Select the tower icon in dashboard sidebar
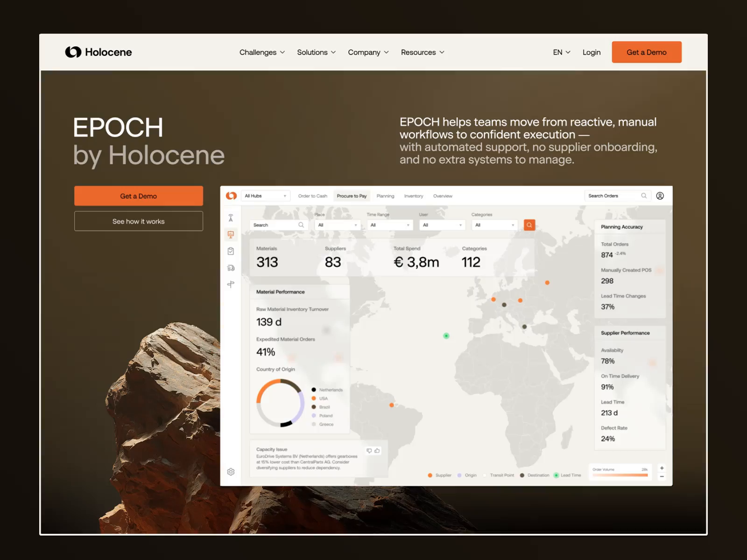This screenshot has height=560, width=747. pyautogui.click(x=231, y=218)
